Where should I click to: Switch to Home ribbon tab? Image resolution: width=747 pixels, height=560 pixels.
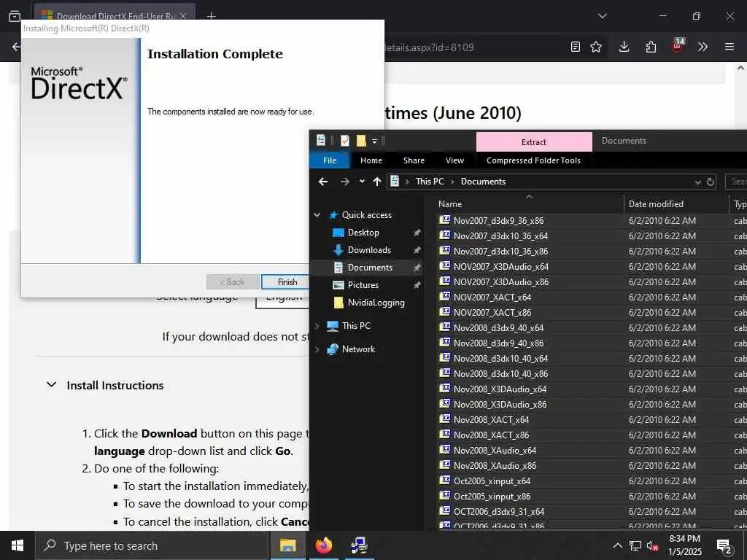(x=371, y=160)
